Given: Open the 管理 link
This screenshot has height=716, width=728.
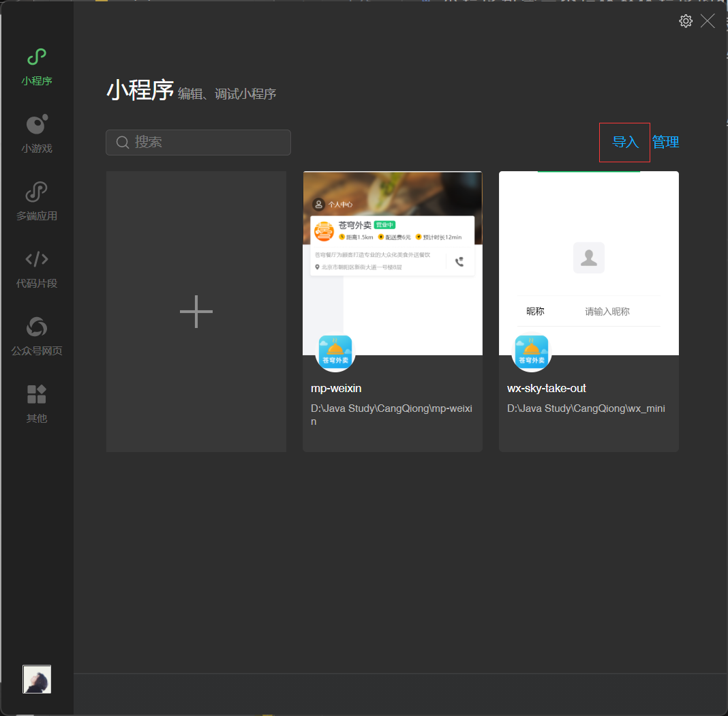Looking at the screenshot, I should [665, 142].
